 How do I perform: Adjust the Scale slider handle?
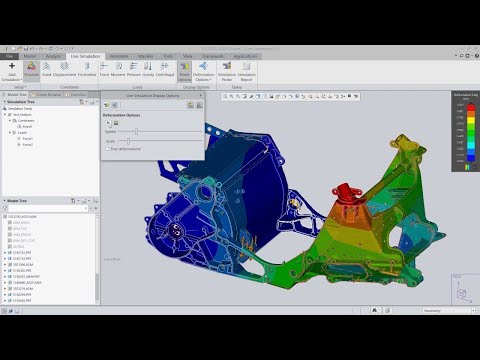click(x=128, y=141)
